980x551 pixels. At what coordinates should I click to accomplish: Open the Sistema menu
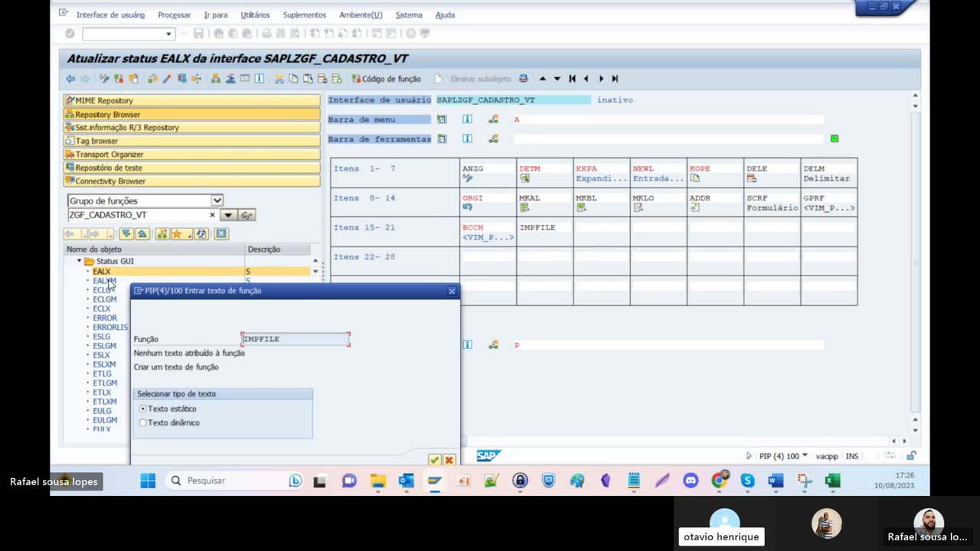click(409, 15)
